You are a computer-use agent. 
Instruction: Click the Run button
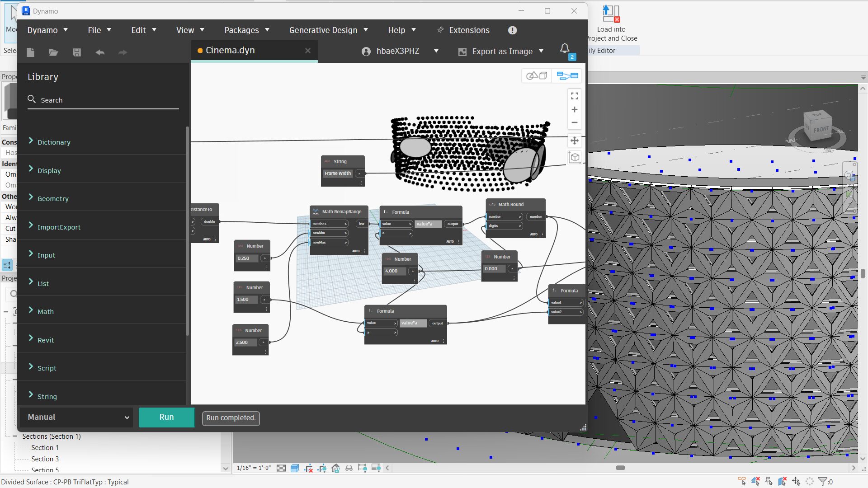tap(166, 417)
